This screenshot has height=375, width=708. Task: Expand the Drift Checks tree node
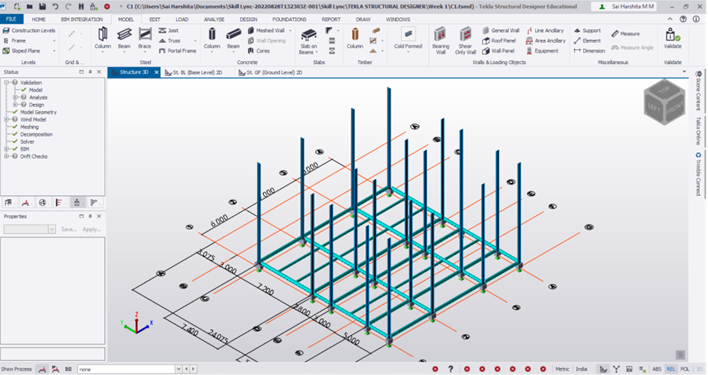point(7,157)
